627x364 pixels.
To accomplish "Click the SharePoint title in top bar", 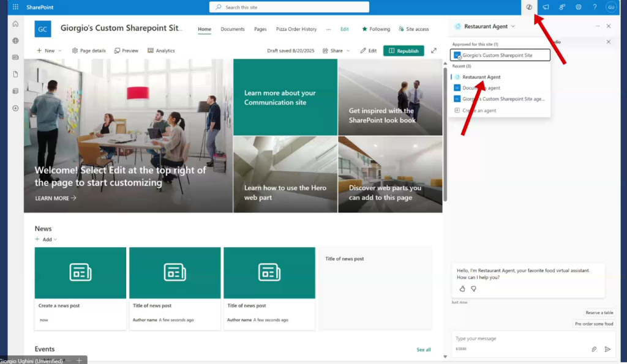I will 40,7.
